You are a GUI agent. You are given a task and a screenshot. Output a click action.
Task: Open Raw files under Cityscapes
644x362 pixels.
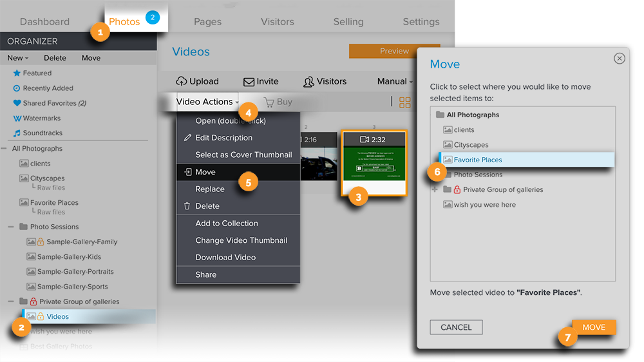pyautogui.click(x=51, y=188)
